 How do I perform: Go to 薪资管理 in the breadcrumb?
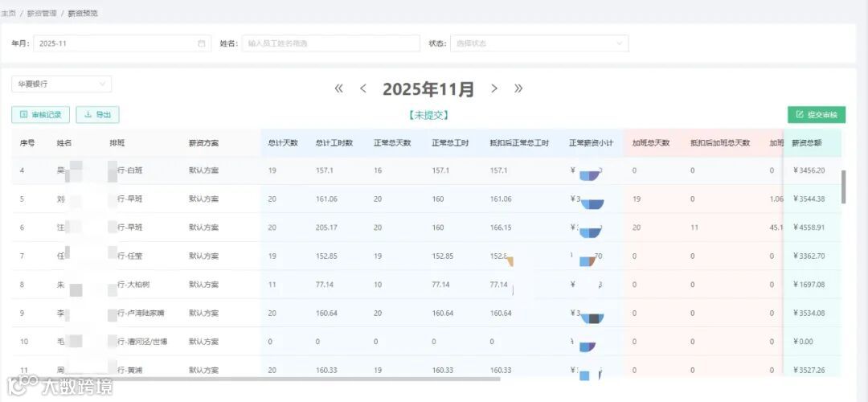click(x=42, y=14)
